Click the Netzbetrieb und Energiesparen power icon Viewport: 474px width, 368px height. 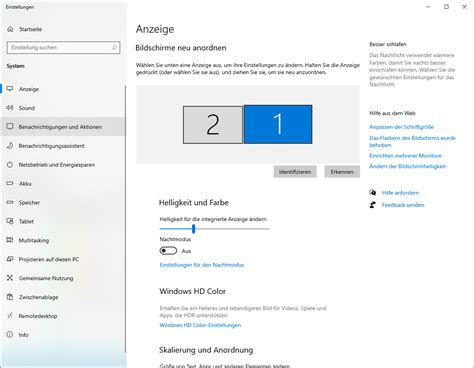pos(10,165)
